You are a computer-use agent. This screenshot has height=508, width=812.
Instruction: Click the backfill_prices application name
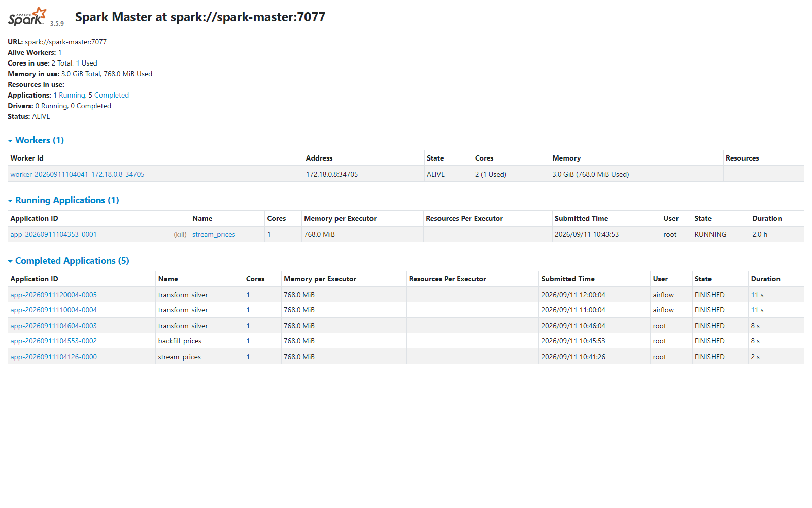180,341
